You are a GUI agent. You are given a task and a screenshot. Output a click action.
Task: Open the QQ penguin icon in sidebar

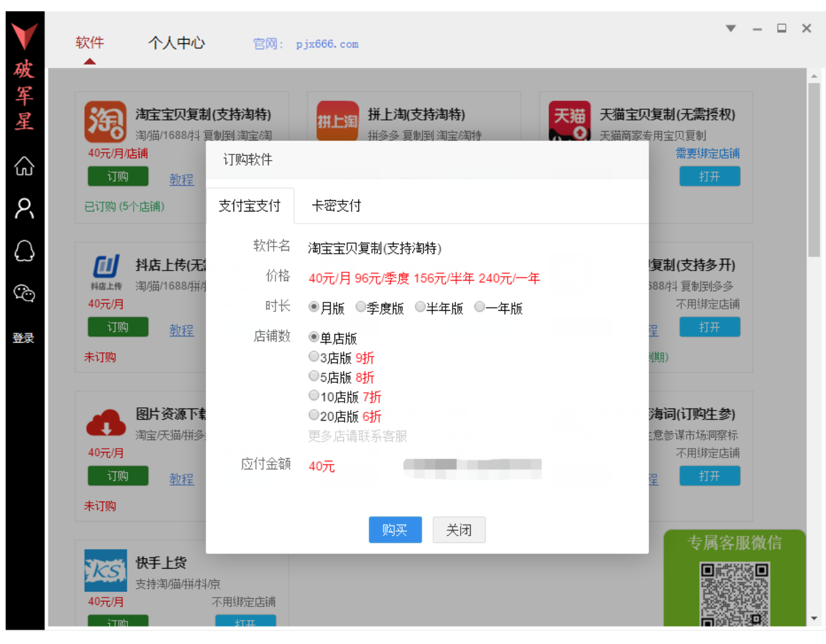24,251
